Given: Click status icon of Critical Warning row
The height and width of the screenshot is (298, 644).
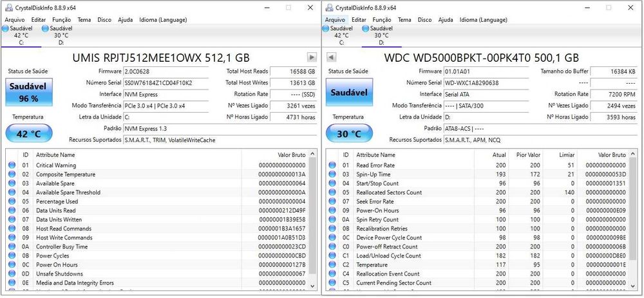Looking at the screenshot, I should [12, 165].
